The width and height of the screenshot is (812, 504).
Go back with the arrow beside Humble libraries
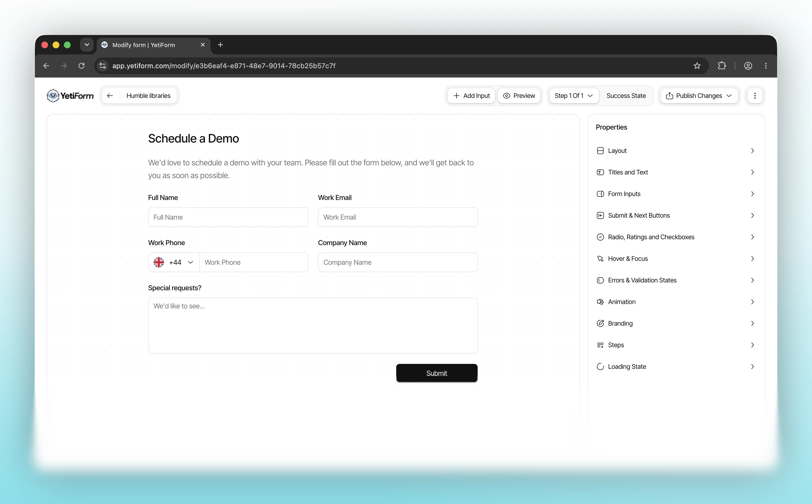pos(110,96)
